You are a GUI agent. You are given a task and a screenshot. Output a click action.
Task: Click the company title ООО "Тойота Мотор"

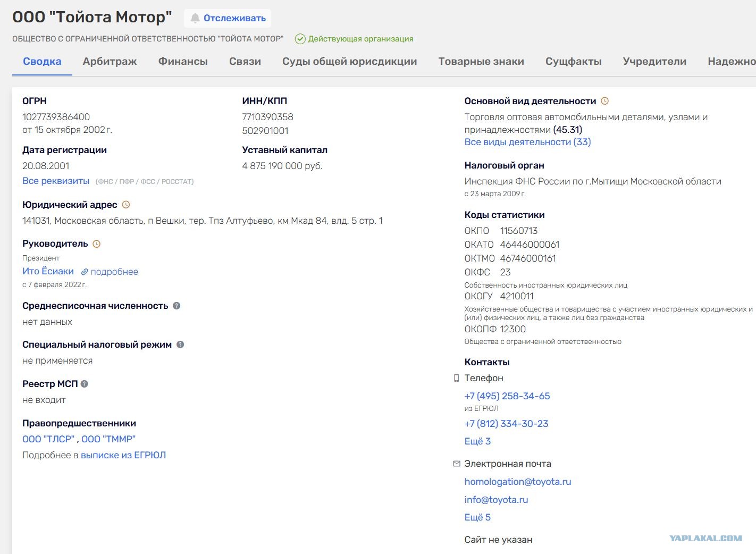coord(92,17)
